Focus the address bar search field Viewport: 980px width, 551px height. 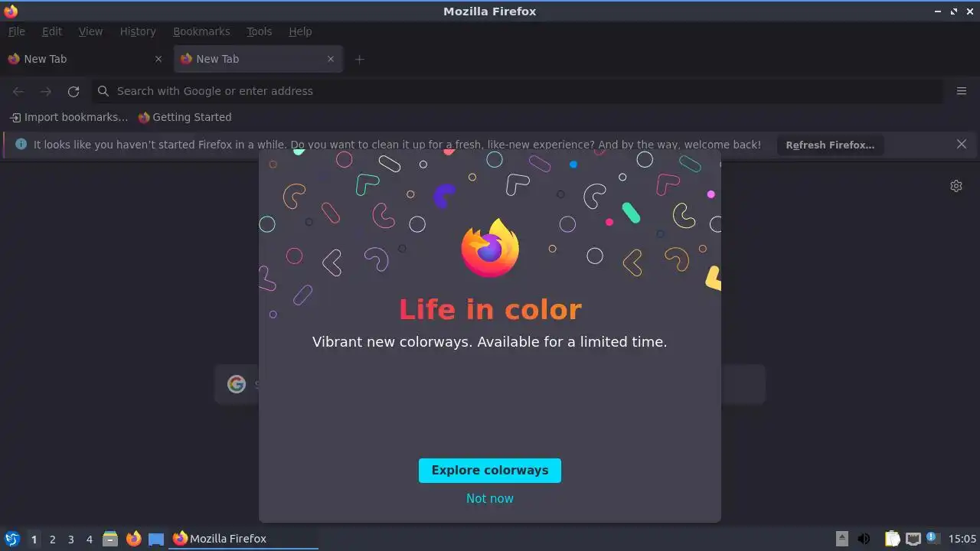click(518, 91)
